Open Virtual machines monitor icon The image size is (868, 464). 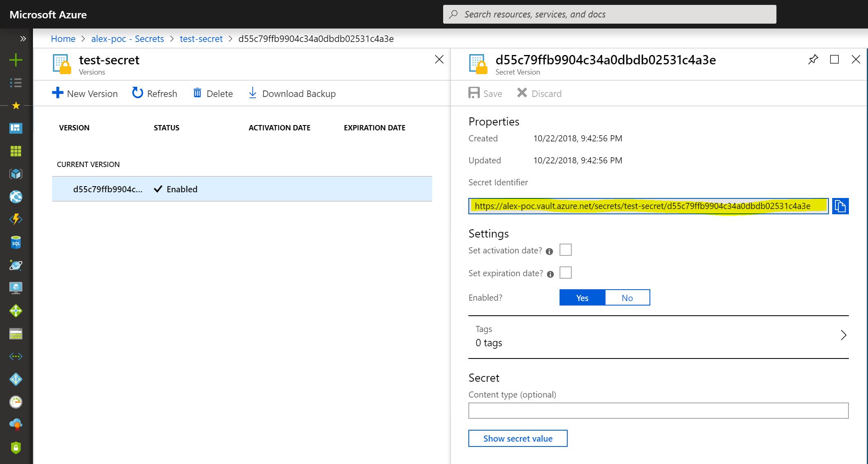(16, 288)
